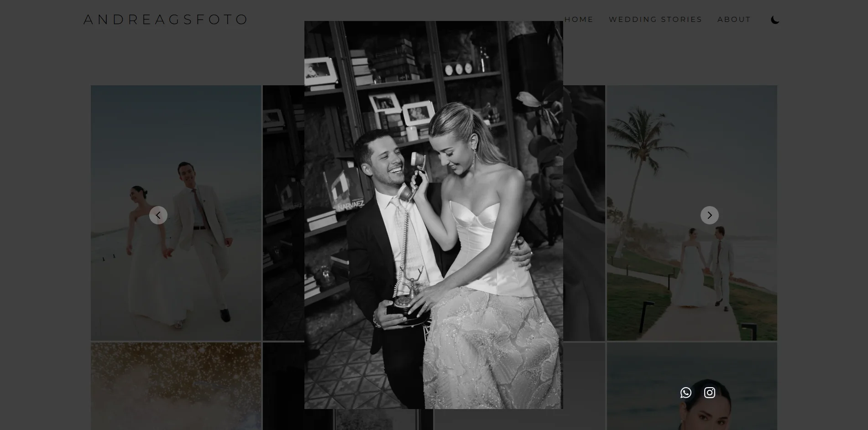The width and height of the screenshot is (868, 430).
Task: Click the bookshelf thumbnail strip left of lightbox
Action: pyautogui.click(x=283, y=213)
